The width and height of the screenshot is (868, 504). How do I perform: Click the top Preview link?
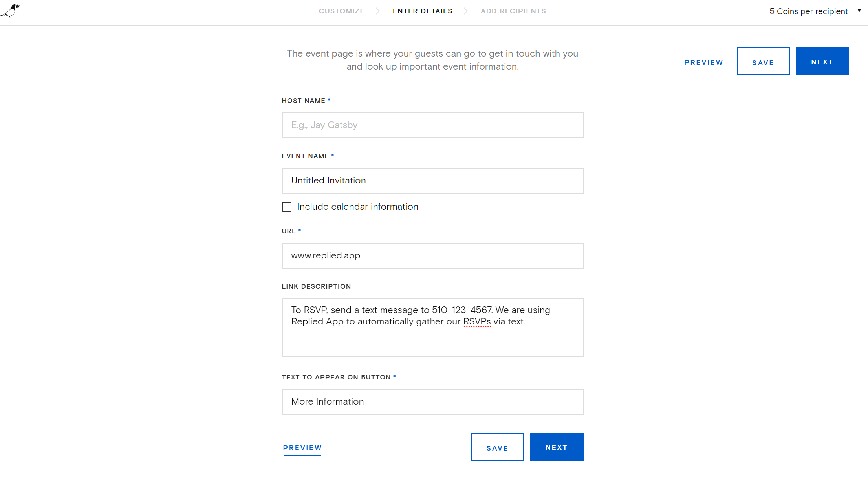(703, 62)
